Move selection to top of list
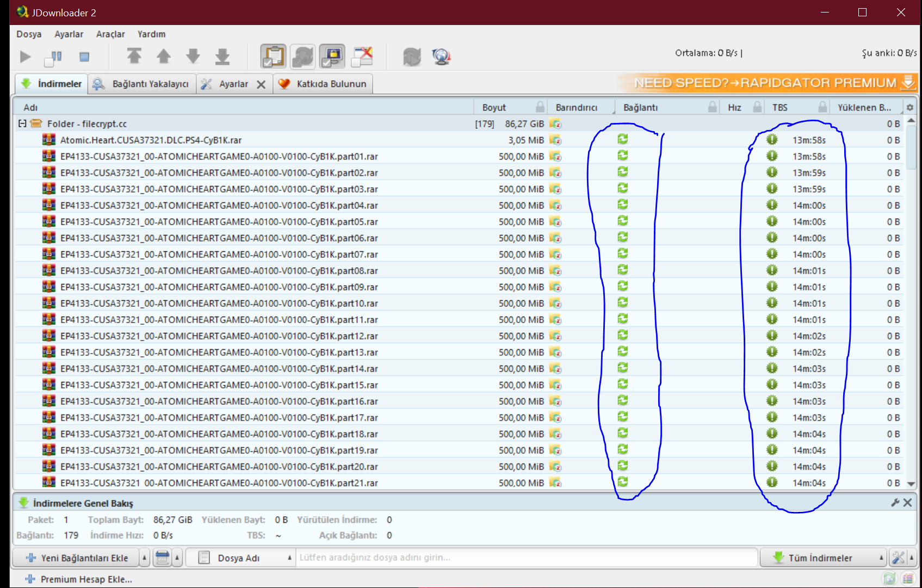The height and width of the screenshot is (588, 922). [134, 56]
